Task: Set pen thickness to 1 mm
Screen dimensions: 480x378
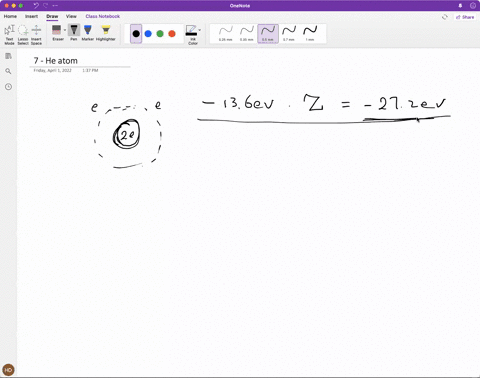Action: tap(310, 34)
